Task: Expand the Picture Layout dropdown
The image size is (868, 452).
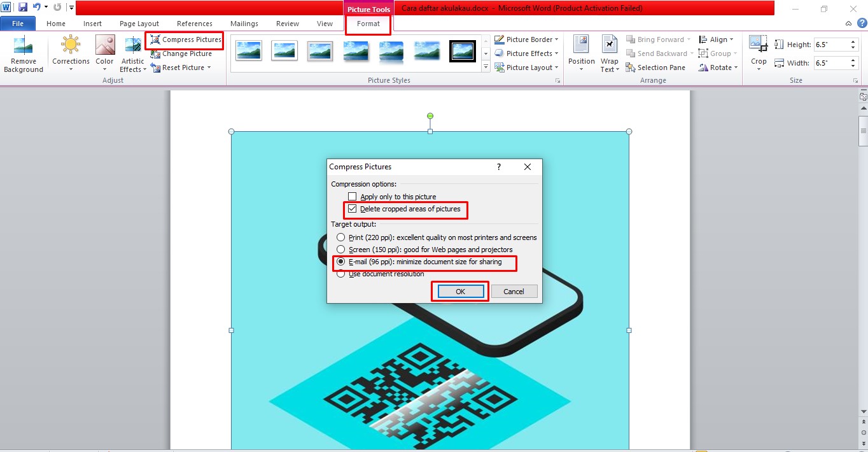Action: [x=556, y=67]
